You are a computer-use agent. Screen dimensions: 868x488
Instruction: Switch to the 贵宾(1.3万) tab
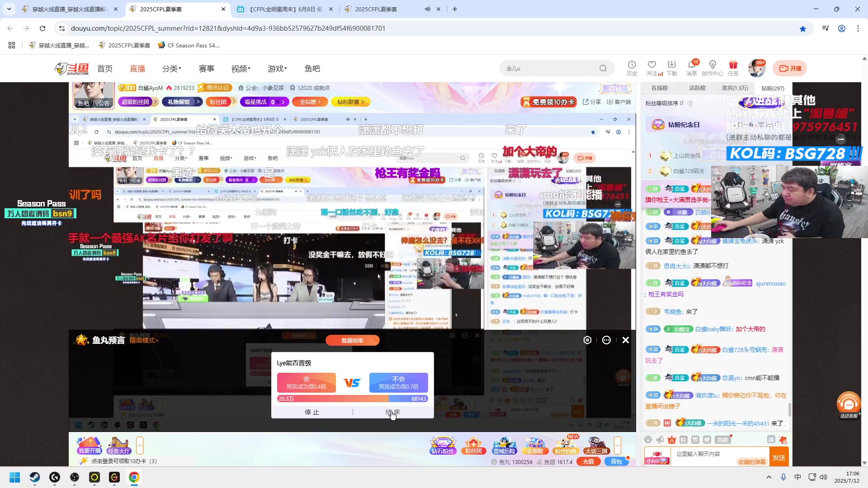(735, 88)
